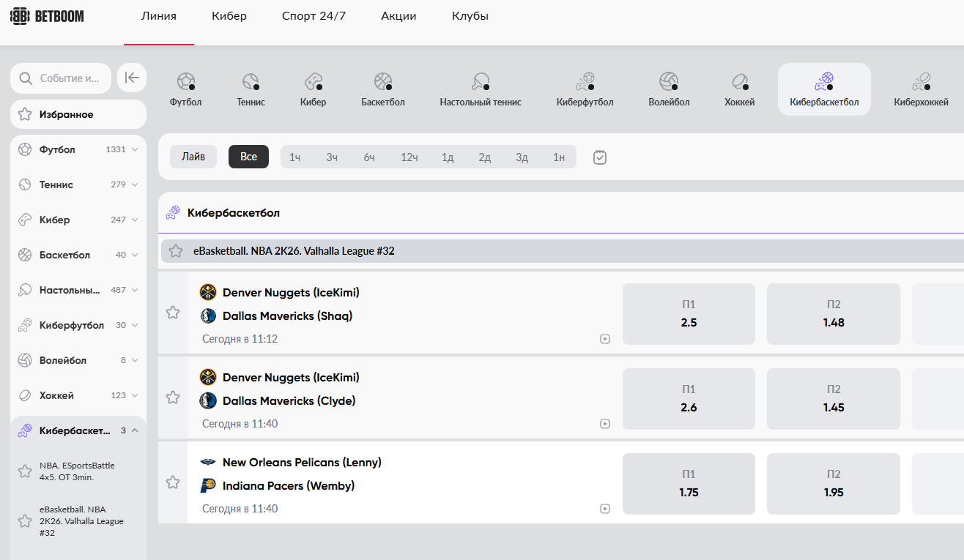Image resolution: width=964 pixels, height=560 pixels.
Task: Select Хоккей icon in the sports carousel
Action: click(x=740, y=89)
